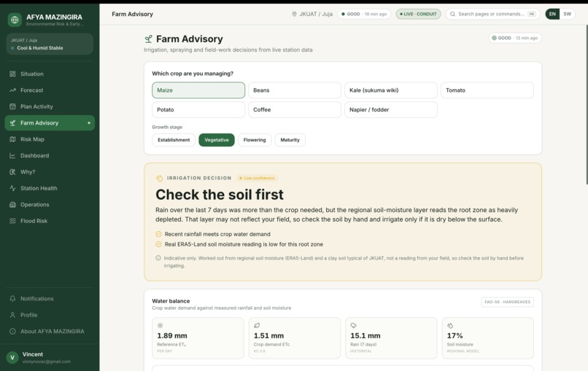Click the Forecast trend icon in sidebar
Viewport: 588px width, 371px height.
tap(12, 90)
